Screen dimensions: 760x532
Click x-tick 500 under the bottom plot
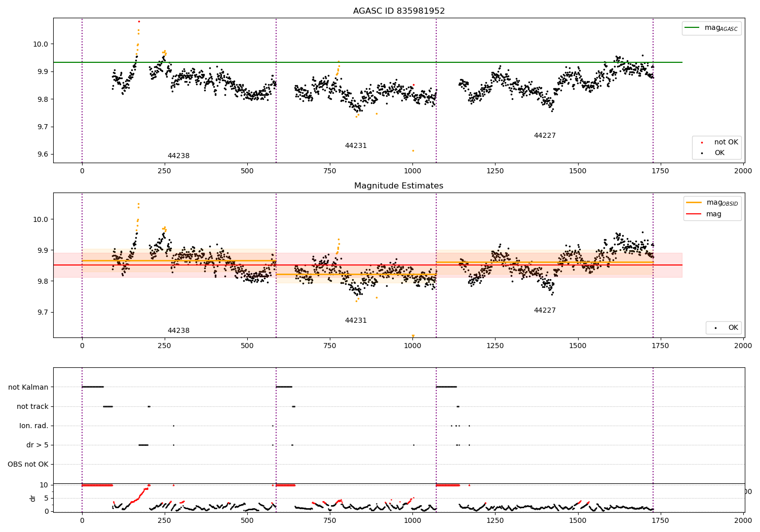point(247,520)
